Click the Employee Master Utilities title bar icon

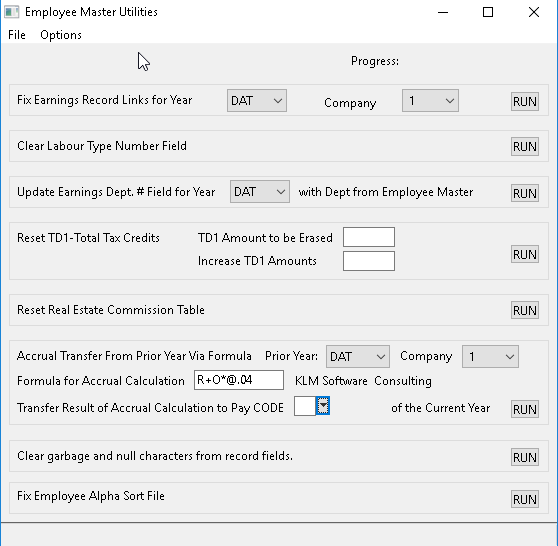pos(11,12)
